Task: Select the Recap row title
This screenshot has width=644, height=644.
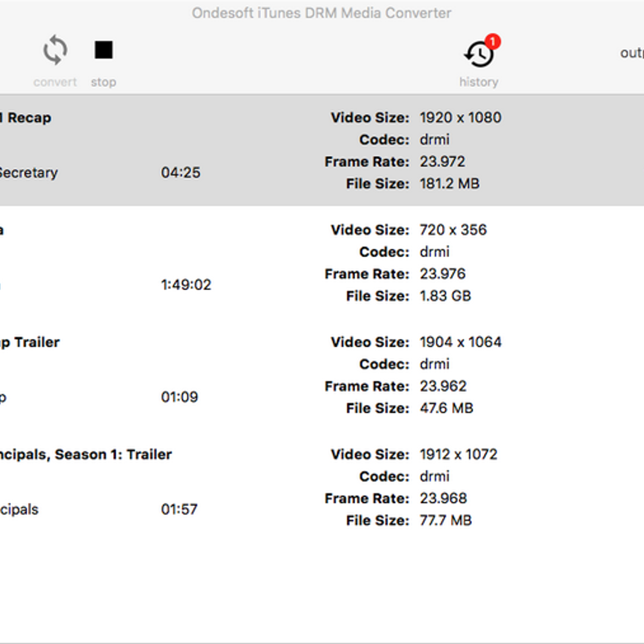Action: click(x=26, y=118)
